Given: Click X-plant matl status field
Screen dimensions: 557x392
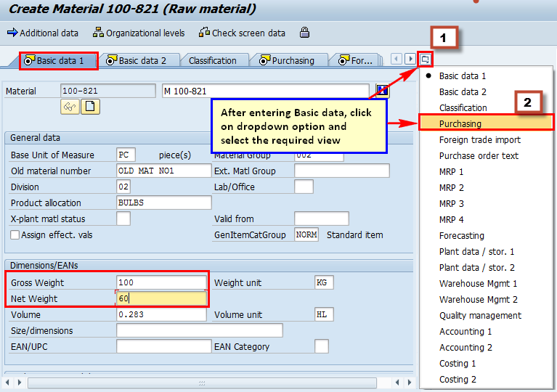Looking at the screenshot, I should click(123, 219).
